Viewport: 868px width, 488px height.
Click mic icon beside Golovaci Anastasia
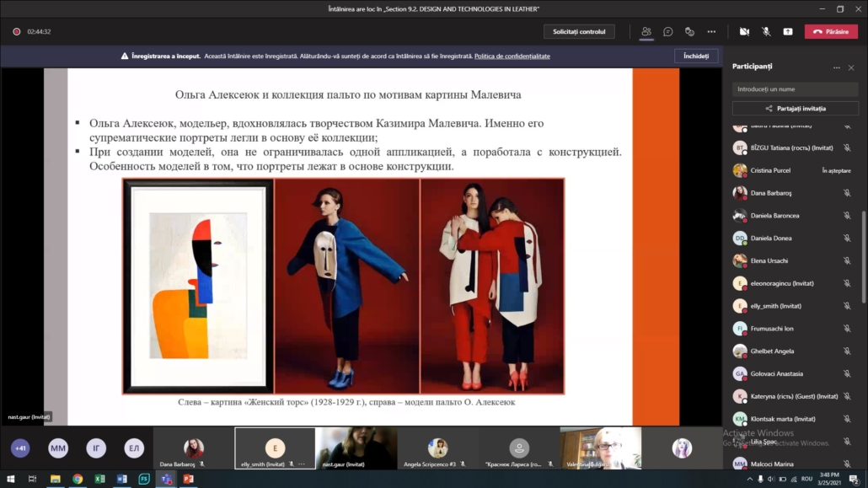click(847, 374)
